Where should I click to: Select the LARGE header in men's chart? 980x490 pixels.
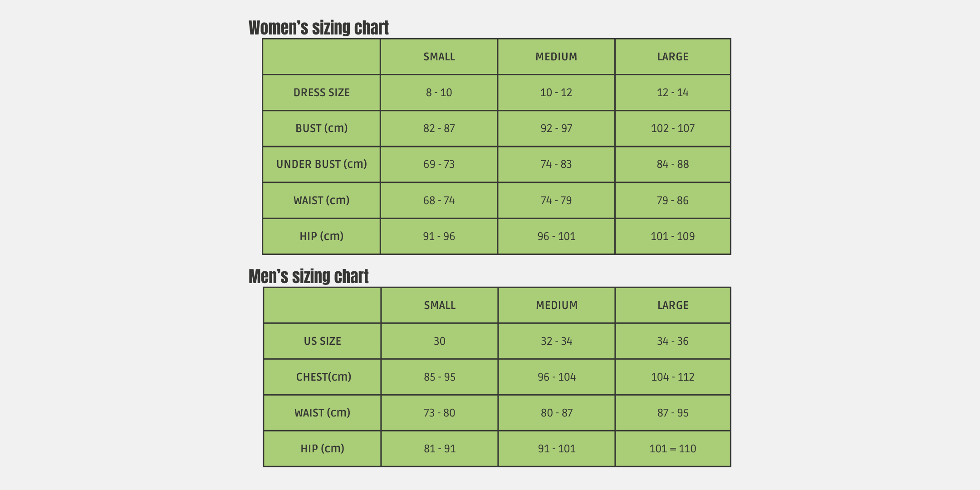[673, 305]
